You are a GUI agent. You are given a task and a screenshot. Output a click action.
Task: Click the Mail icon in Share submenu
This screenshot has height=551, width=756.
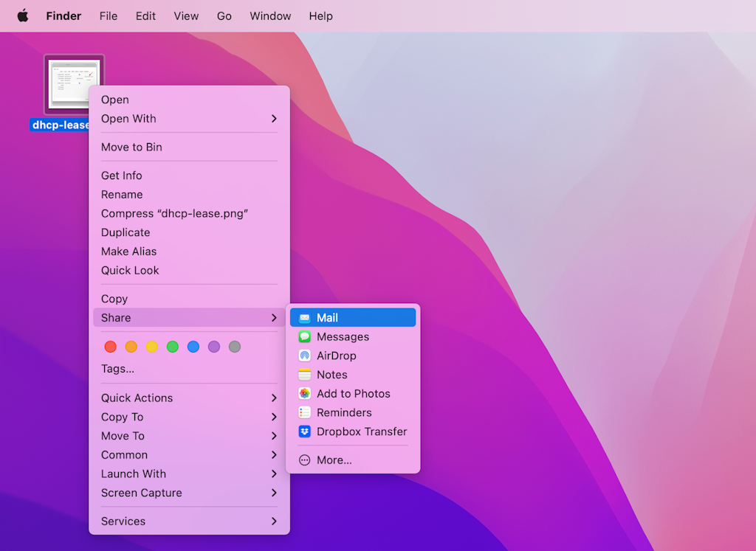tap(305, 318)
